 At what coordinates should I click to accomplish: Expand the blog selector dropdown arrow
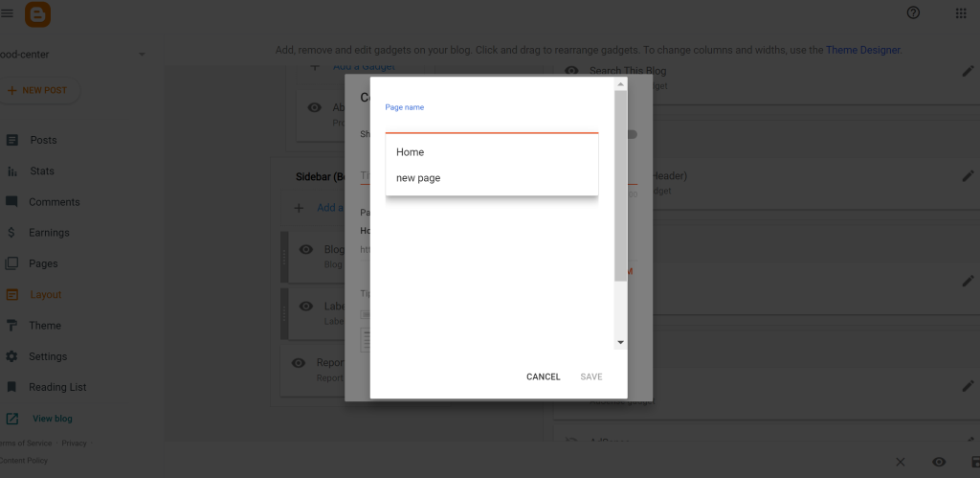[142, 55]
